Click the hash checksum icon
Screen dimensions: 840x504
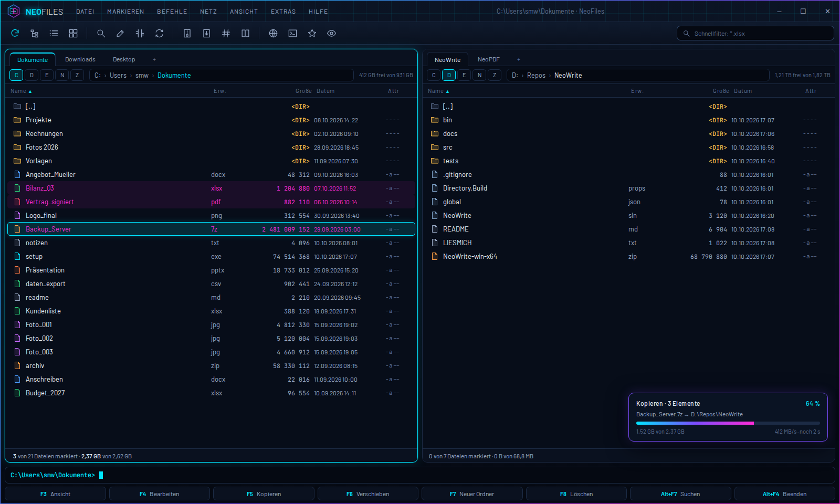[226, 34]
